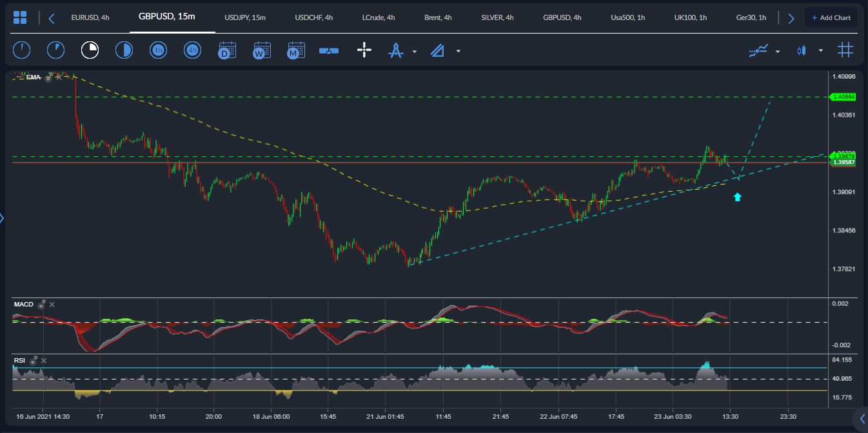Expand the compass drawing tools dropdown arrow
This screenshot has width=868, height=433.
[x=415, y=51]
